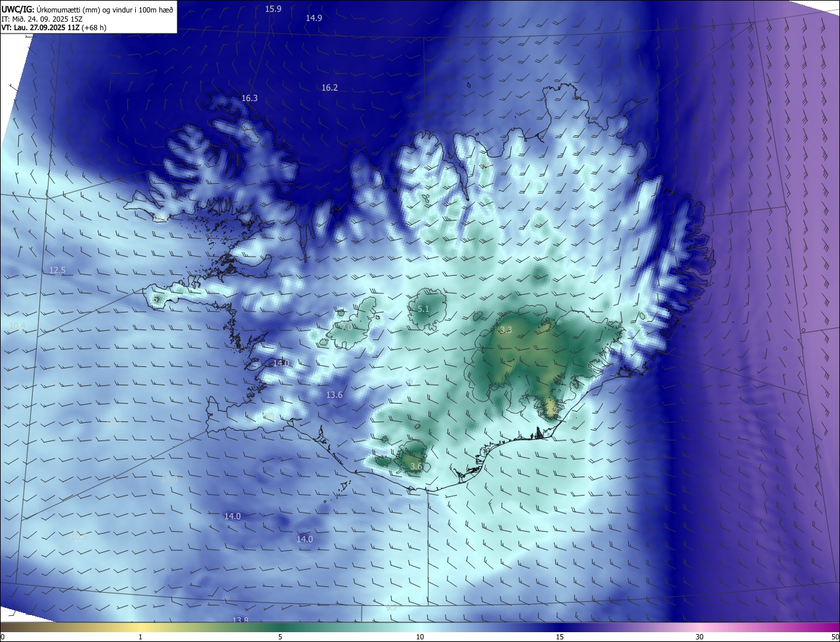
Task: Click the 15 tick on the color scale
Action: 560,637
